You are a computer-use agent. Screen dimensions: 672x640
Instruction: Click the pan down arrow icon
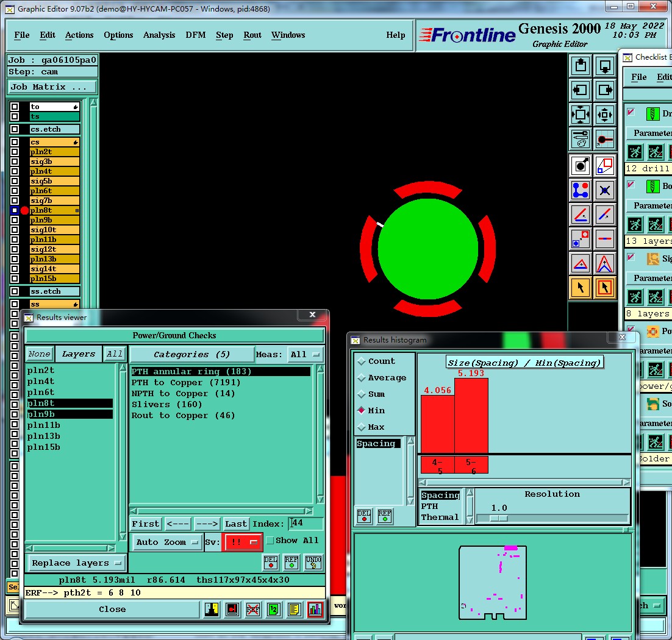(605, 66)
